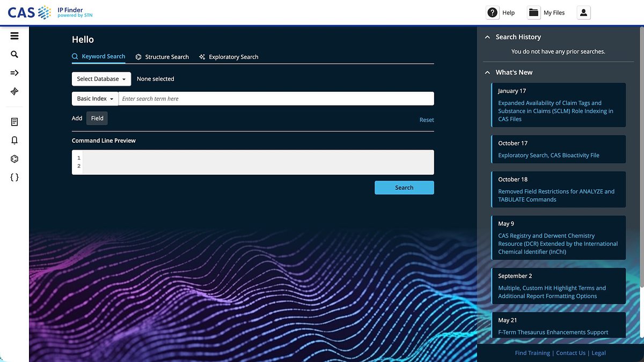Collapse the What's New section

[x=487, y=72]
